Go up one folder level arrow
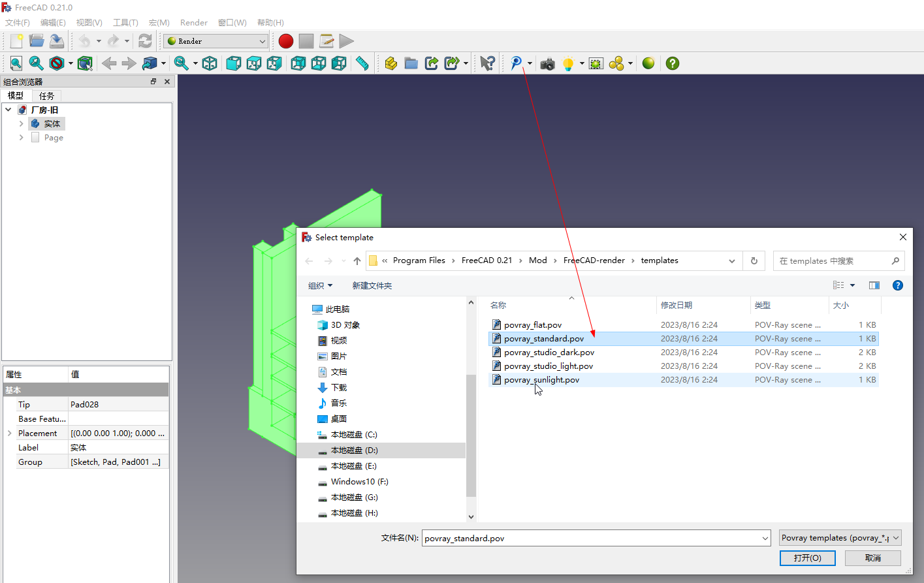Image resolution: width=924 pixels, height=583 pixels. tap(357, 260)
